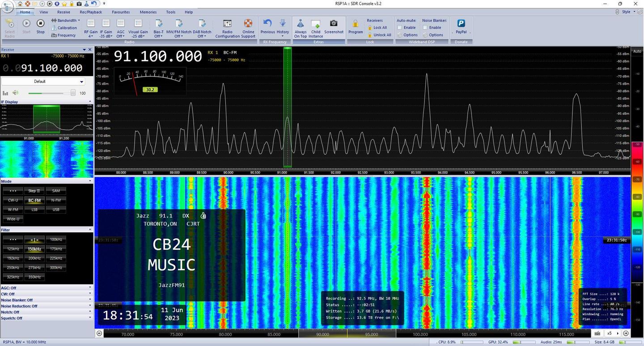Switch to Favourites tab
The width and height of the screenshot is (644, 346).
tap(121, 12)
